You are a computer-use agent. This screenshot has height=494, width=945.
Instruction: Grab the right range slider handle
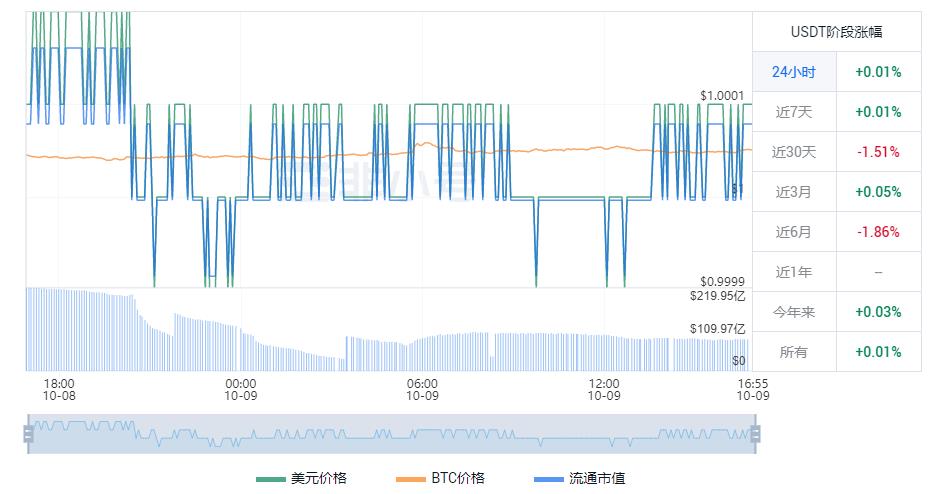point(755,434)
